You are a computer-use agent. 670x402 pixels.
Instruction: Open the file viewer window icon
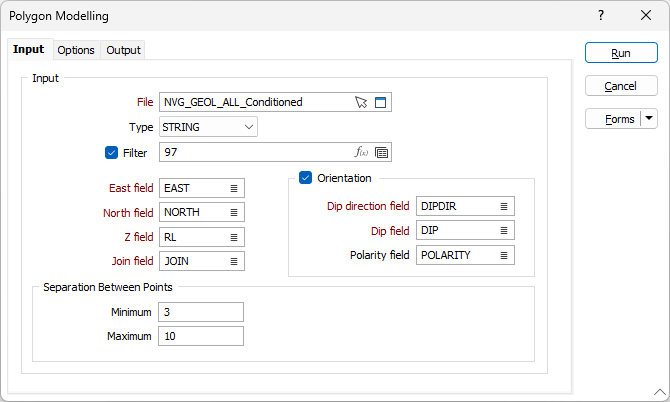[x=381, y=102]
